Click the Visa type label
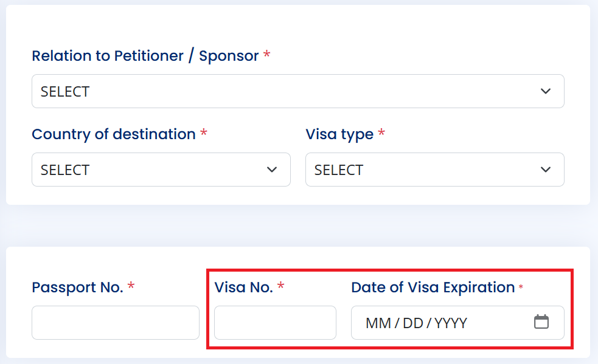Image resolution: width=598 pixels, height=364 pixels. [339, 134]
